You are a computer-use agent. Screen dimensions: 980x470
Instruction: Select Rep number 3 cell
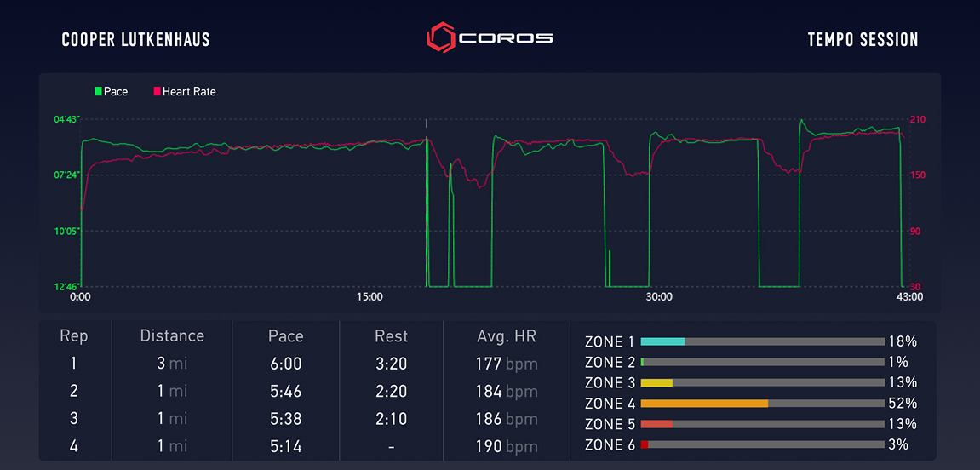point(74,419)
